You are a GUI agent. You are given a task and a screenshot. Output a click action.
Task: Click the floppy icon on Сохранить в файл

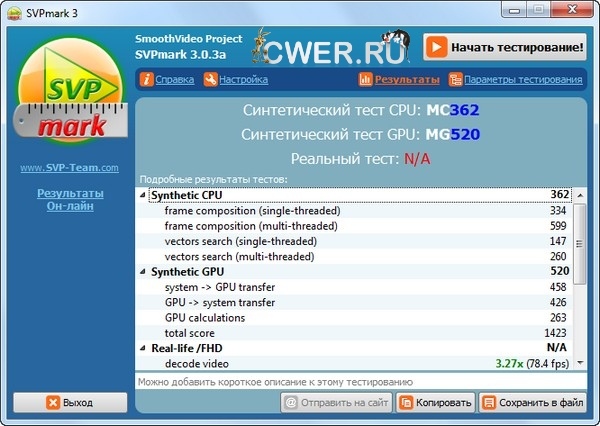click(490, 403)
